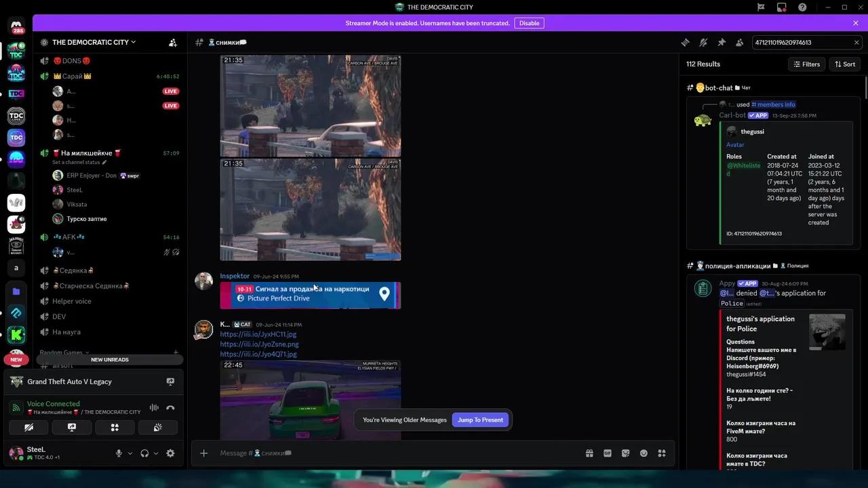Disconnect from voice call
This screenshot has width=868, height=488.
tap(170, 407)
